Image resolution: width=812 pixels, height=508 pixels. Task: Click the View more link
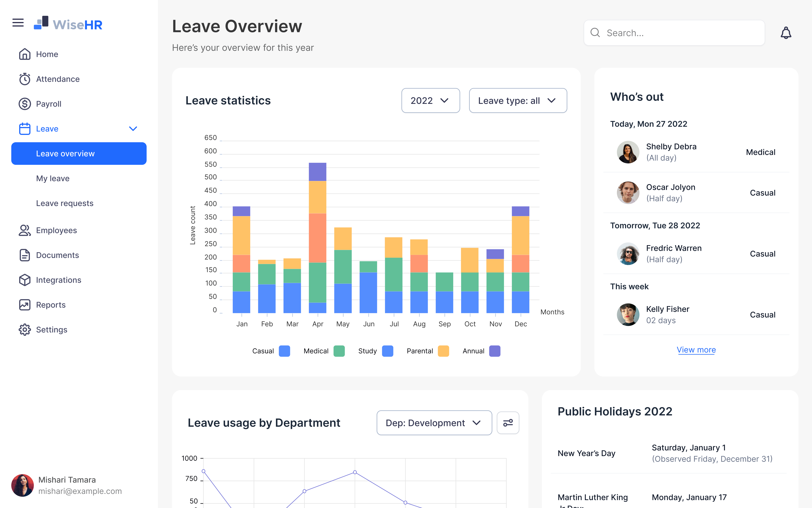pyautogui.click(x=696, y=350)
